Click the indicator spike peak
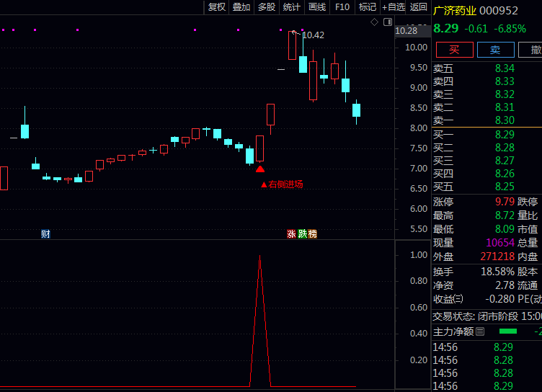542x392 pixels. 260,257
